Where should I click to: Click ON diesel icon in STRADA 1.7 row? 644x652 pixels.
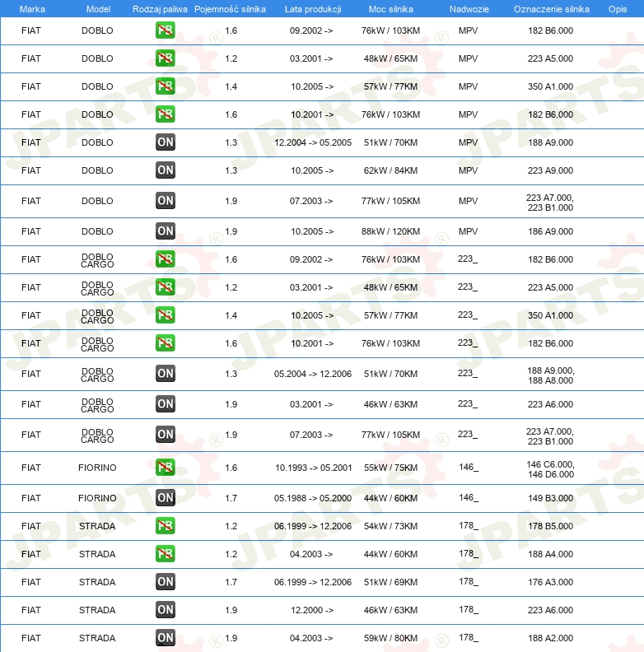click(166, 582)
